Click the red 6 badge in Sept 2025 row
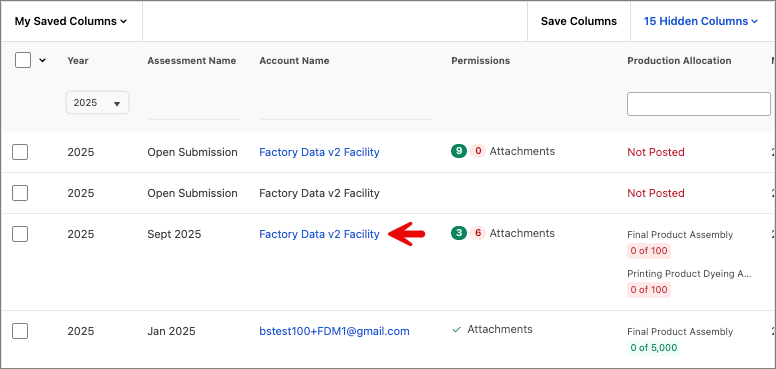This screenshot has width=776, height=369. click(x=478, y=233)
